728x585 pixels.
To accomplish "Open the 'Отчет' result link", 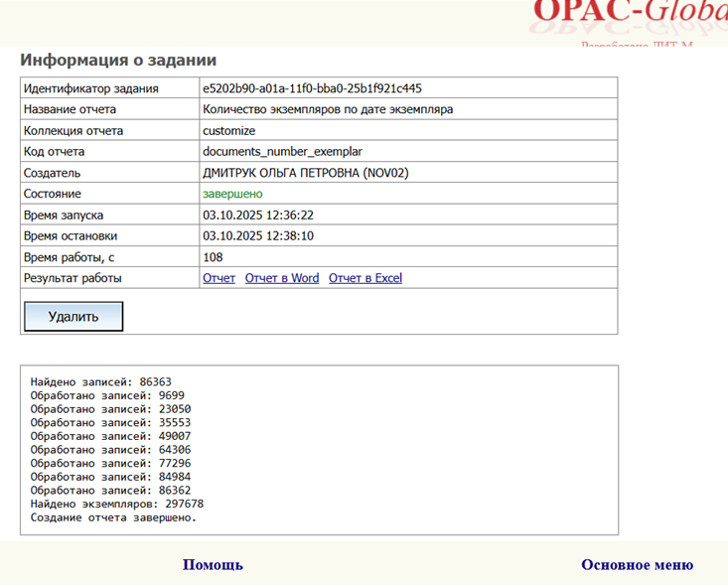I will 218,278.
